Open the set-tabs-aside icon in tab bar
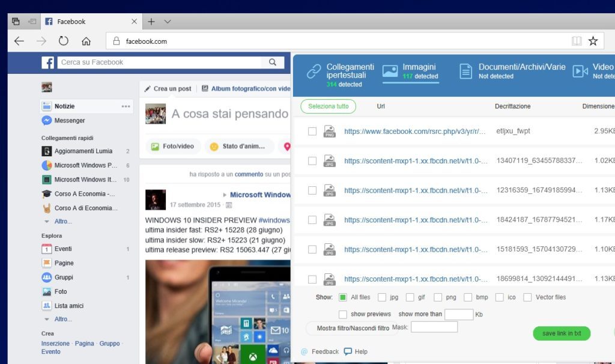This screenshot has height=364, width=615. coord(32,21)
